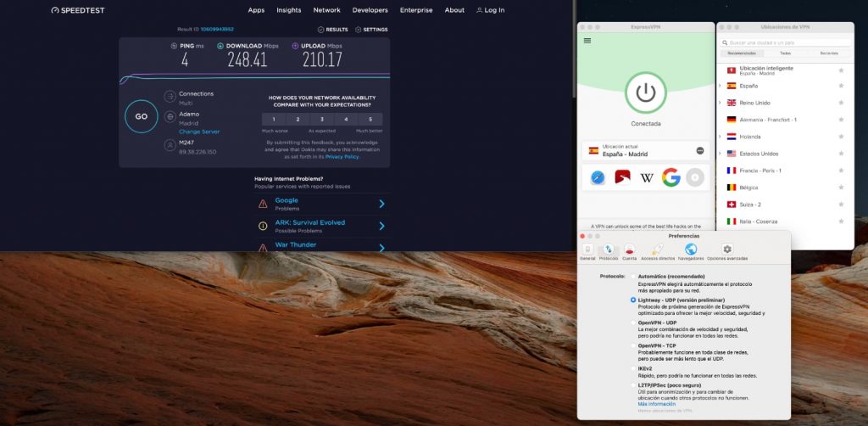This screenshot has width=868, height=426.
Task: Open more options beside España - Madrid
Action: pyautogui.click(x=699, y=151)
